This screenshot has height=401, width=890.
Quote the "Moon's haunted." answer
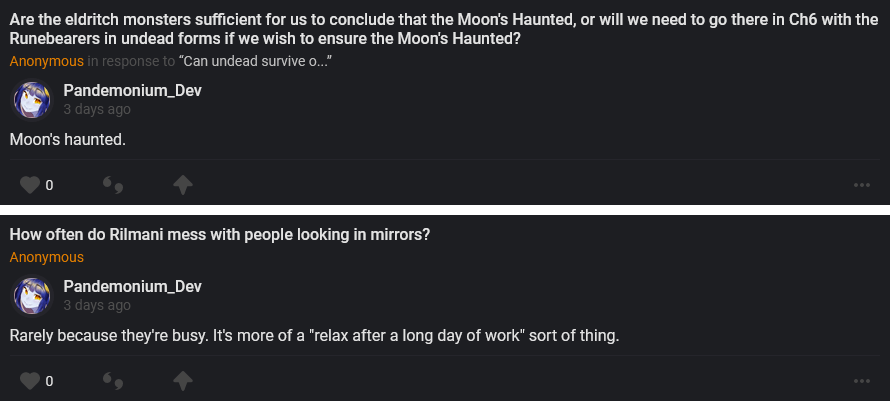pyautogui.click(x=113, y=185)
